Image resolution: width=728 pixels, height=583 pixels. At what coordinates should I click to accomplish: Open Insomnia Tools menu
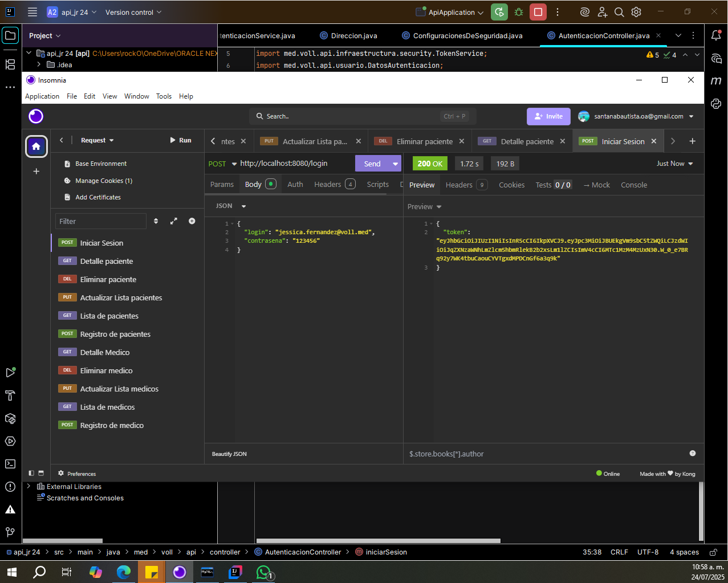tap(164, 96)
